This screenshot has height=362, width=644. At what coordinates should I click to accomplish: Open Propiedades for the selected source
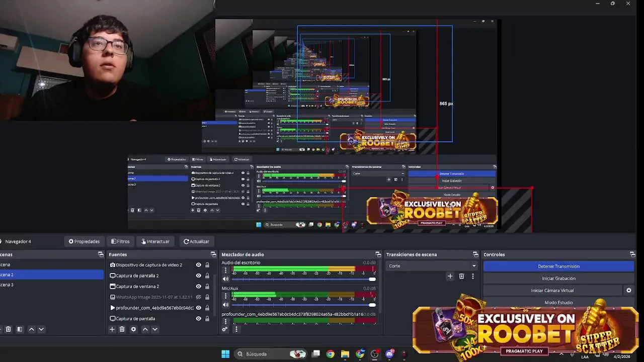click(84, 241)
